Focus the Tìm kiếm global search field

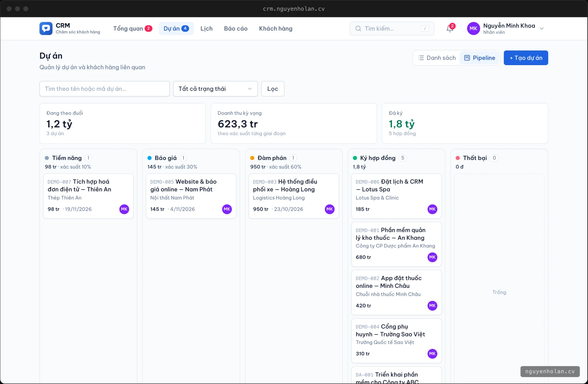392,28
